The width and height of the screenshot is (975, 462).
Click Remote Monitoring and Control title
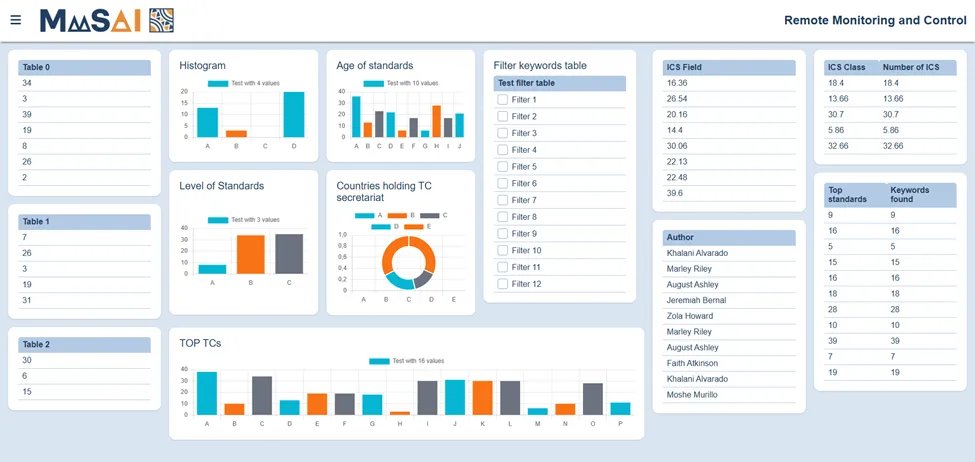(875, 21)
